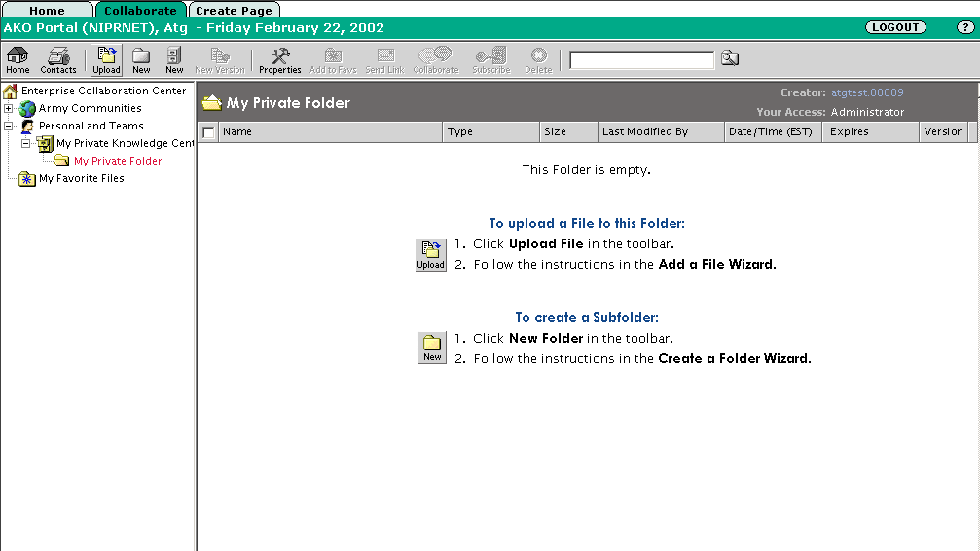Click the New cabinet icon in toolbar

pos(174,60)
